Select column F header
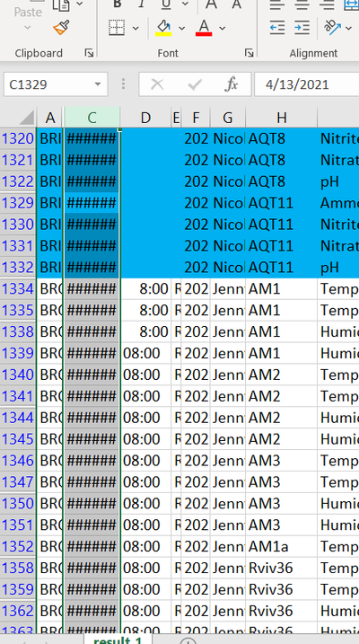359x644 pixels. point(196,118)
